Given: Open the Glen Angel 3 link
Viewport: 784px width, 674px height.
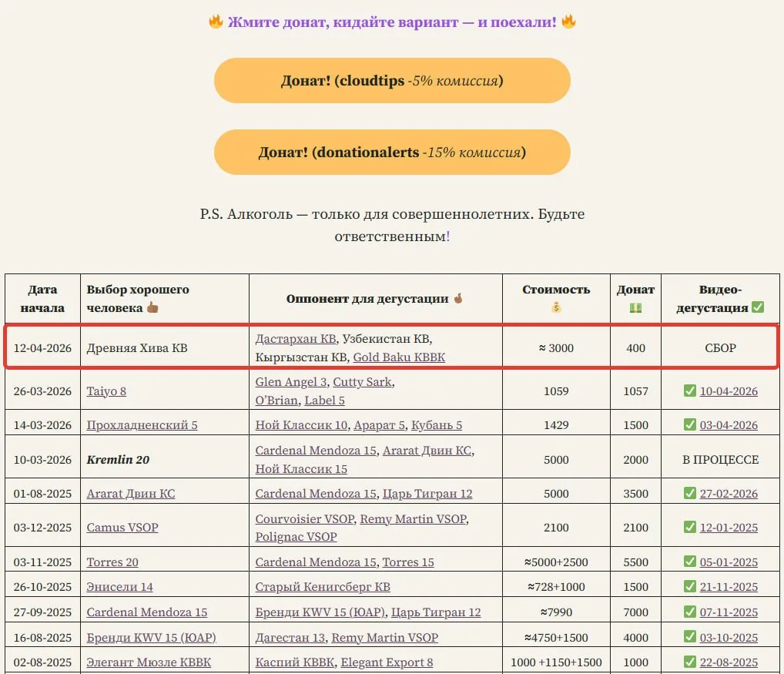Looking at the screenshot, I should click(291, 381).
